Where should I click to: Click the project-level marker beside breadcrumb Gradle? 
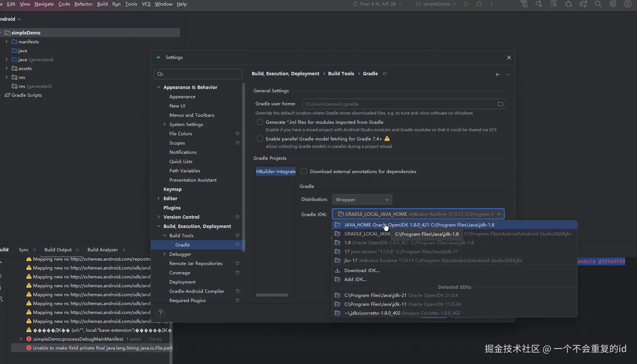coord(384,74)
